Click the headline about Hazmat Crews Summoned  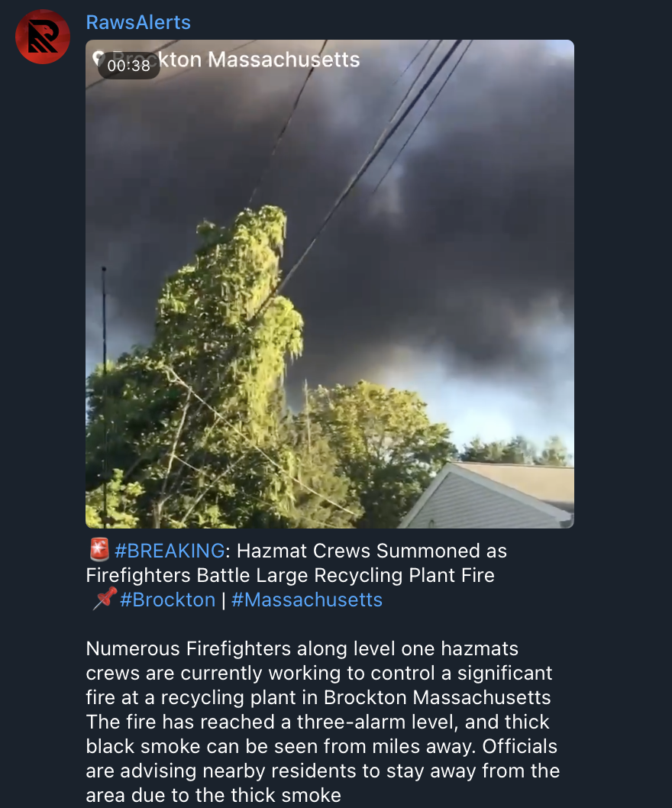click(296, 563)
